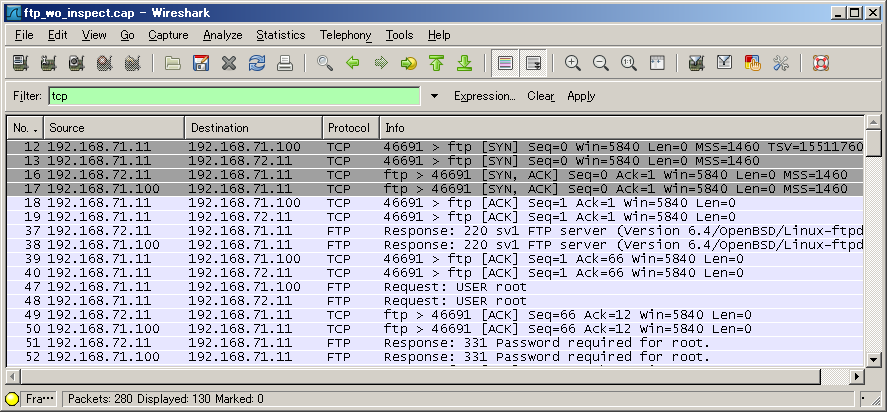
Task: Print packets printer icon
Action: 285,63
